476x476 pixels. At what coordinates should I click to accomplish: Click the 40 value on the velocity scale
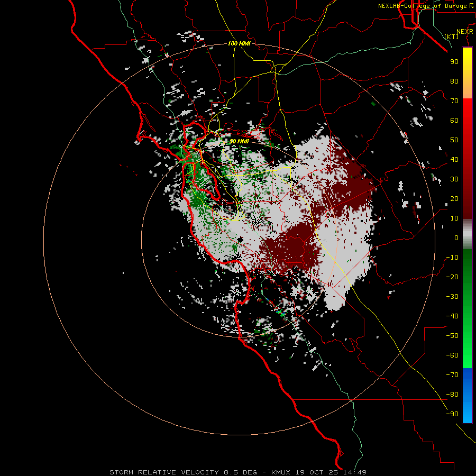click(x=454, y=160)
